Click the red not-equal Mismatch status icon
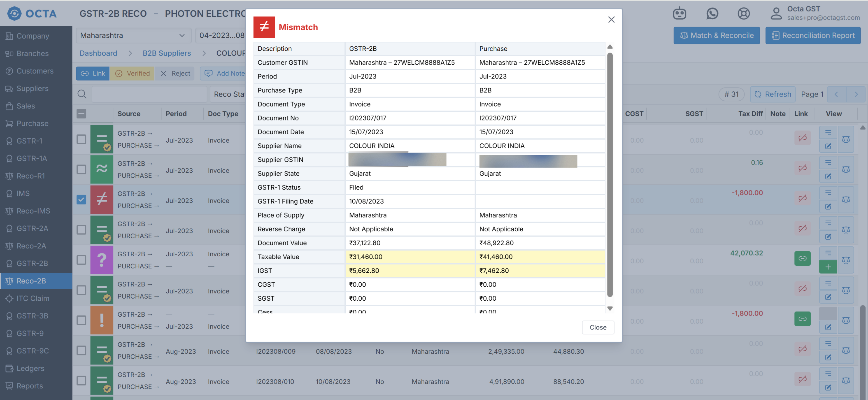The height and width of the screenshot is (400, 868). click(x=102, y=199)
